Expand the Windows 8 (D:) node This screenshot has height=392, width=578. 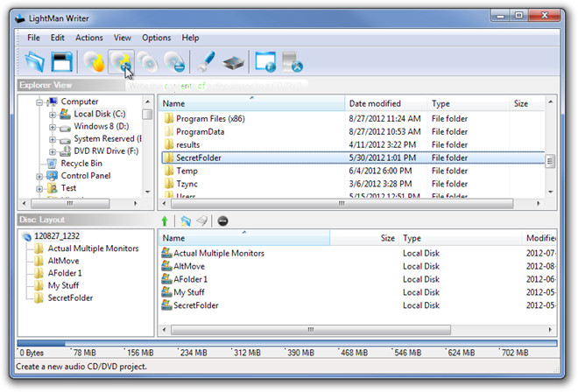coord(53,128)
